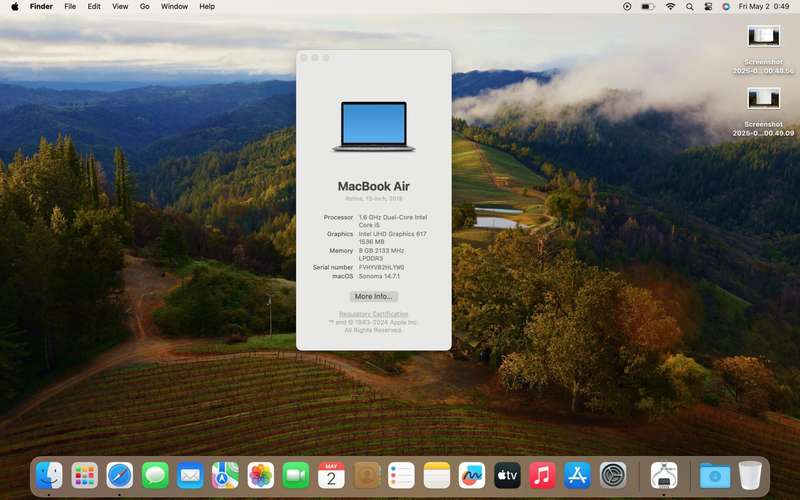Click the Intel UHD Graphics 617 value
The height and width of the screenshot is (500, 800).
[x=392, y=238]
